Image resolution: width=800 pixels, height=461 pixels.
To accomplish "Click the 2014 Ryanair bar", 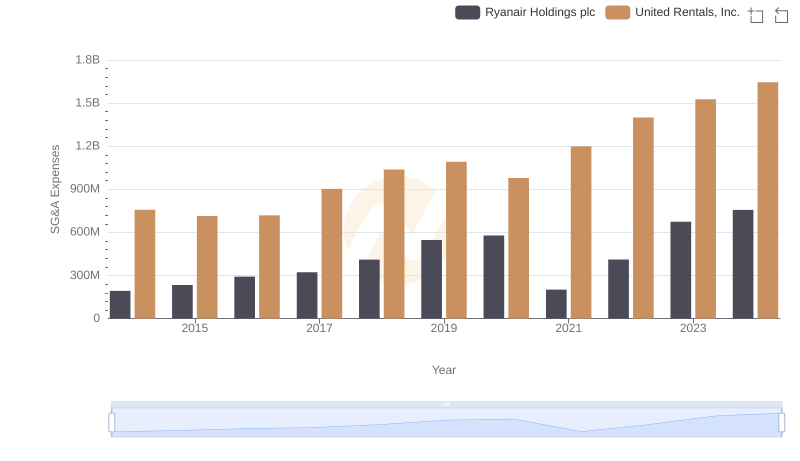I will (120, 305).
